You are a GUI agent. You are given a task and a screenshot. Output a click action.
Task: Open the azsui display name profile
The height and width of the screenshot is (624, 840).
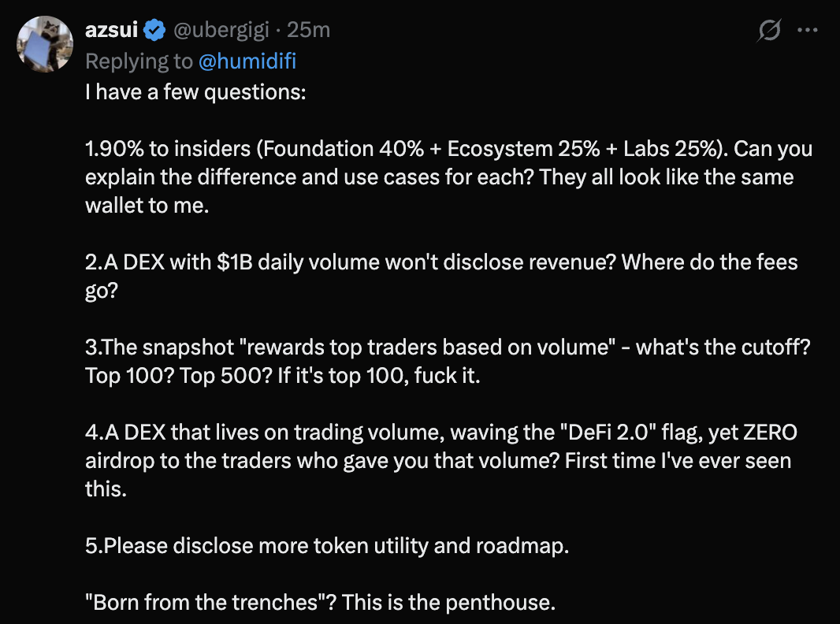pyautogui.click(x=112, y=31)
